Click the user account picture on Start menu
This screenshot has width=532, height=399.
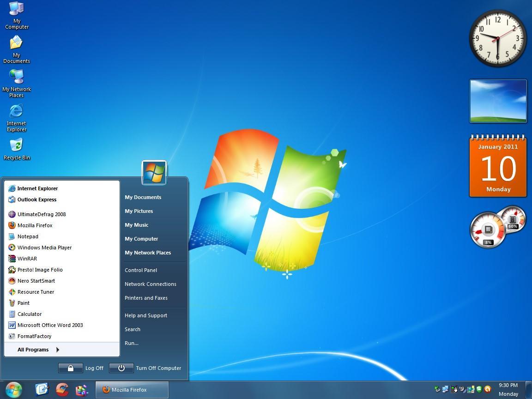pos(154,173)
